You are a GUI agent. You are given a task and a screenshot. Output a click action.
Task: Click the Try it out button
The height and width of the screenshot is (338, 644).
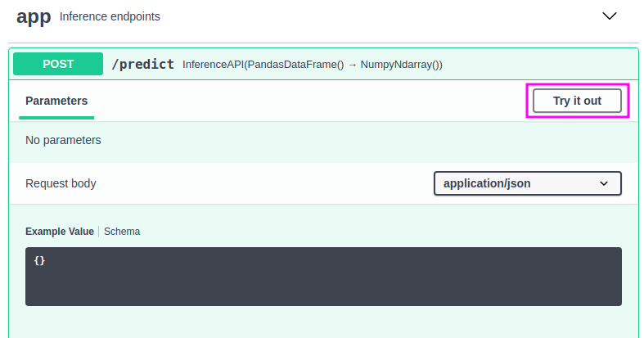[x=577, y=101]
